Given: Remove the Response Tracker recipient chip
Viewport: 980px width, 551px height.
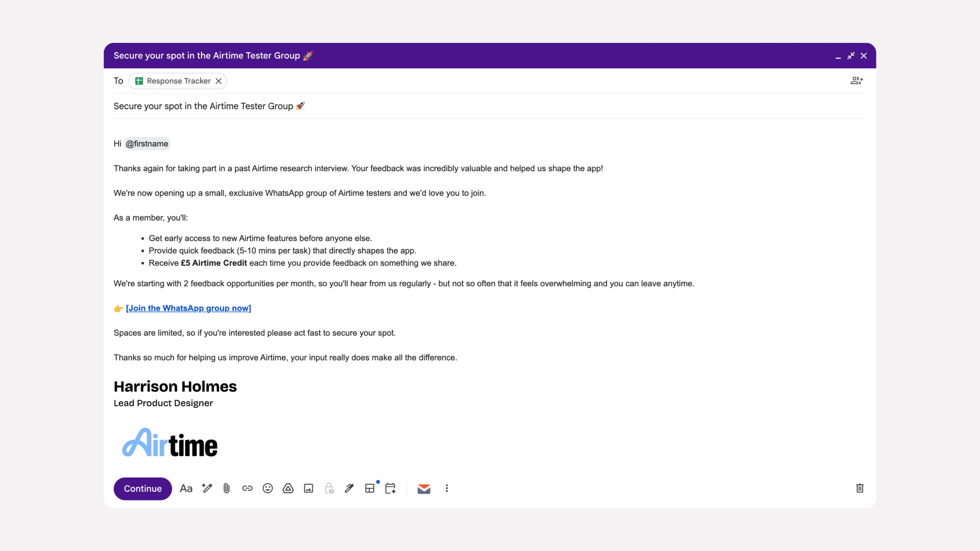Looking at the screenshot, I should click(218, 81).
